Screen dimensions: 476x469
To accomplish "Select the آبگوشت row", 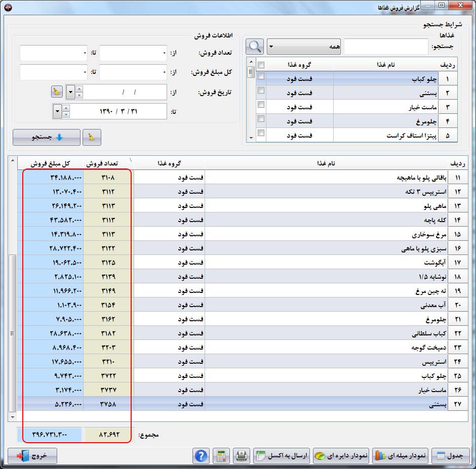I will point(243,263).
